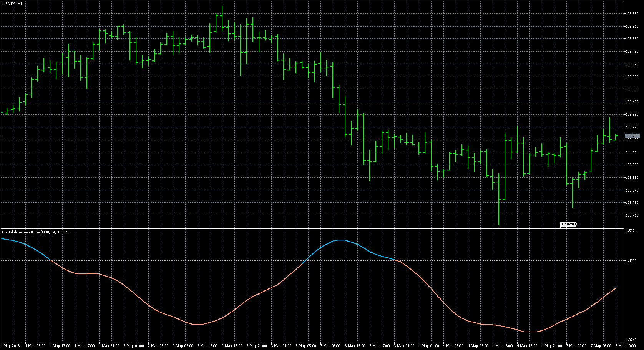The image size is (644, 350).
Task: Click the 109.590 price scale label
Action: (632, 77)
